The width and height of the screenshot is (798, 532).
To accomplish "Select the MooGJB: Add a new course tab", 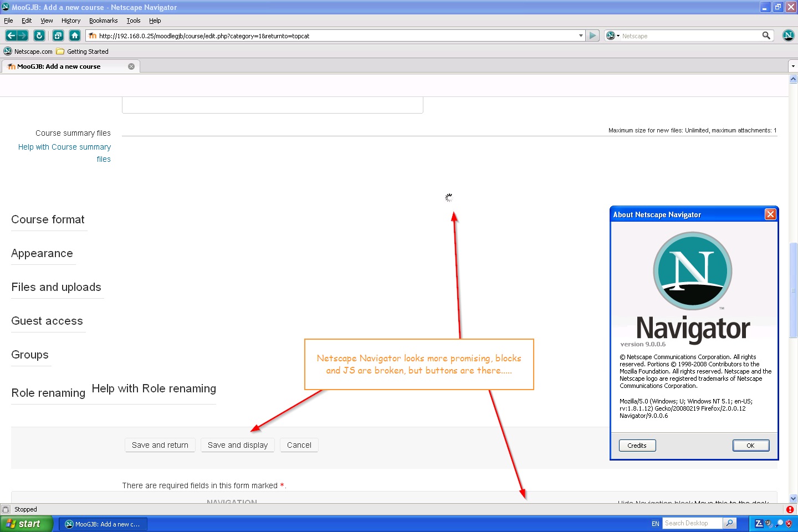I will (x=70, y=66).
